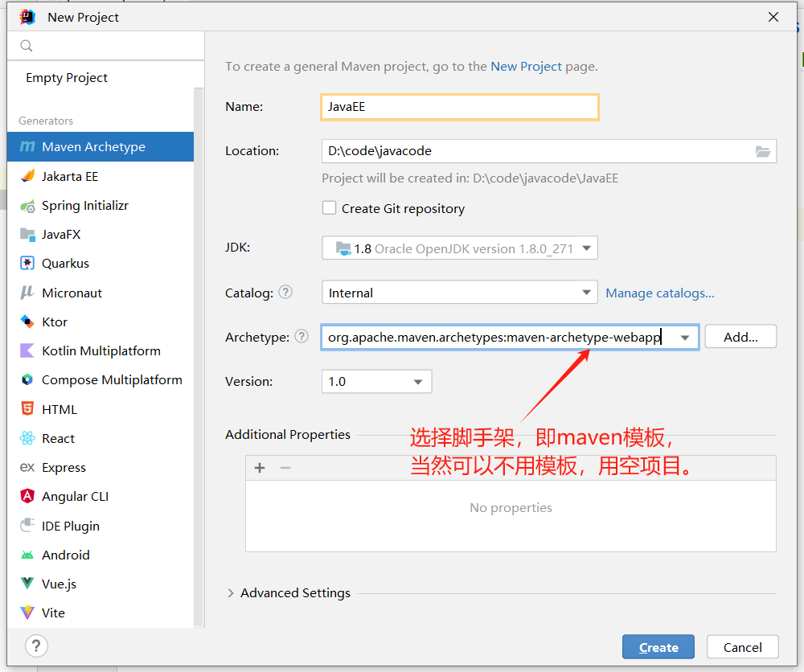
Task: Click the JavaFX folder icon
Action: 27,234
